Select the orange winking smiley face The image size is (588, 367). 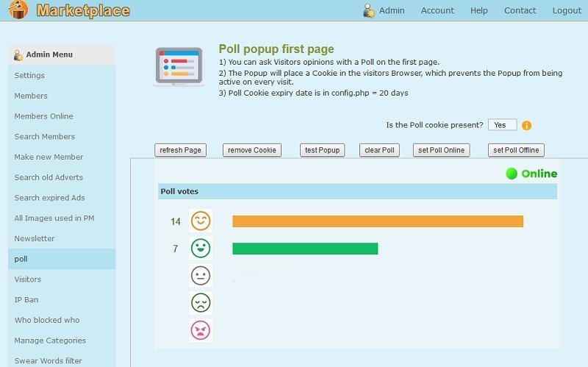[201, 221]
